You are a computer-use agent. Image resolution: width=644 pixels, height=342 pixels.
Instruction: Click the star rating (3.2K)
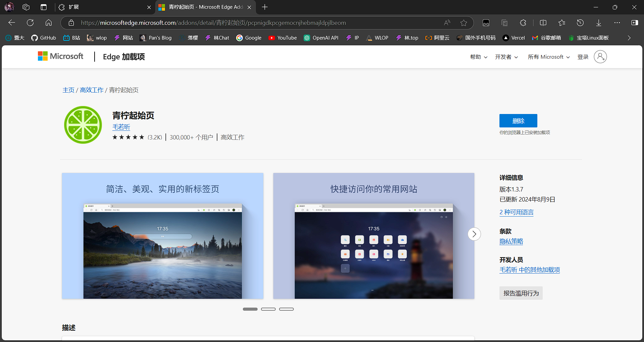tap(137, 137)
